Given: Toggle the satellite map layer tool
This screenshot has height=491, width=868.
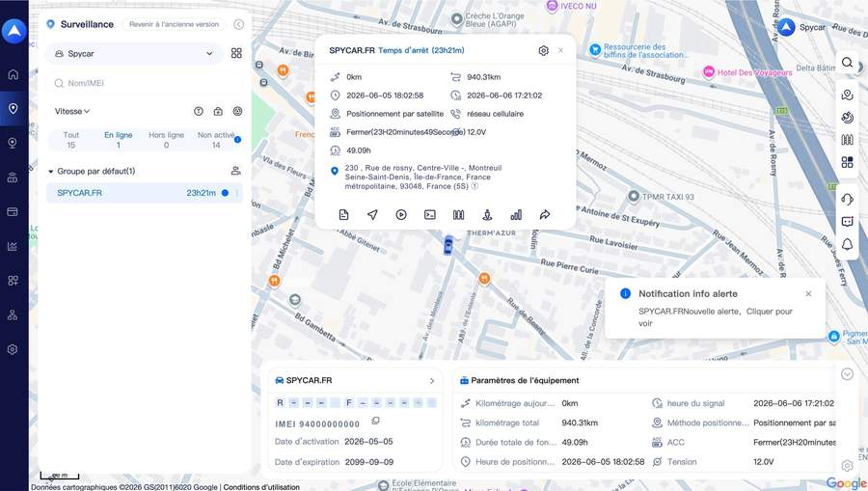Looking at the screenshot, I should (x=847, y=118).
